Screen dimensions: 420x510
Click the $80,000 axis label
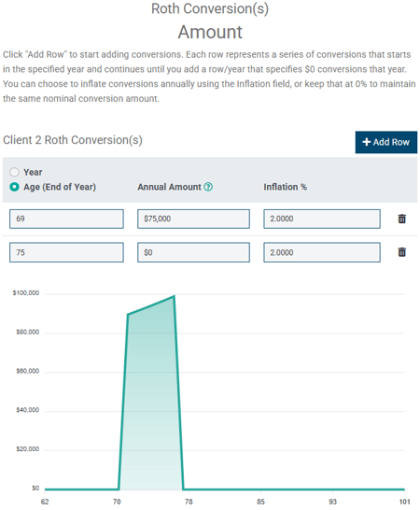point(28,333)
